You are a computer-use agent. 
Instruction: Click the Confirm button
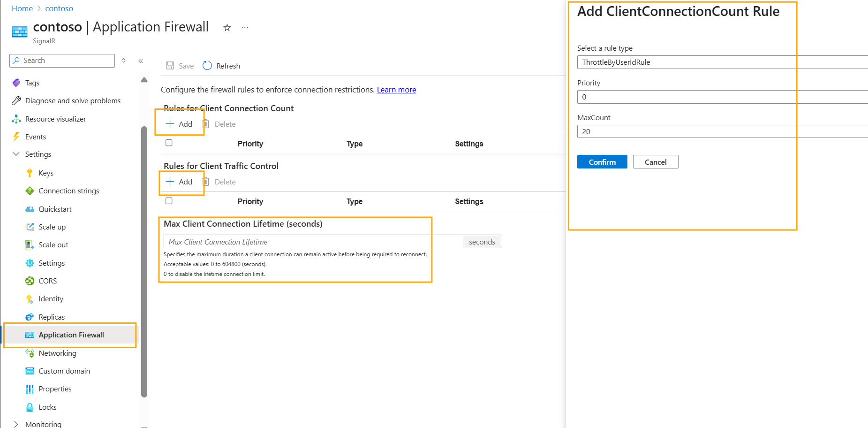tap(602, 162)
